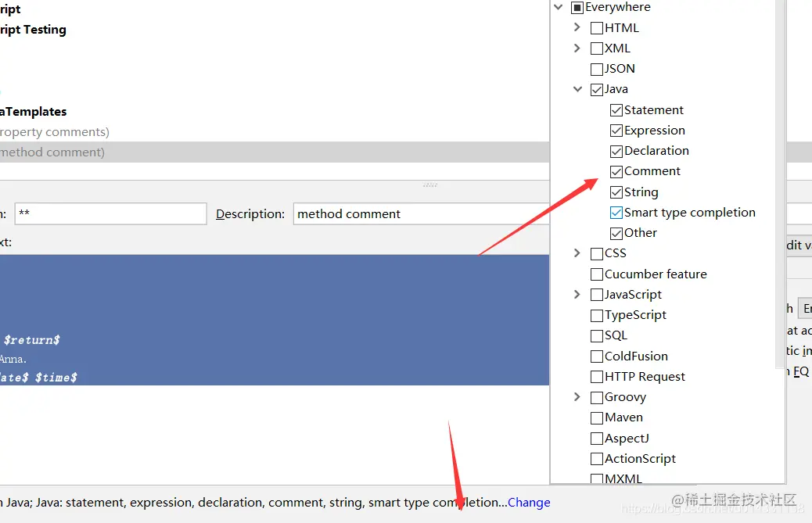Uncheck the Statement checkbox under Java
This screenshot has height=523, width=812.
click(616, 110)
